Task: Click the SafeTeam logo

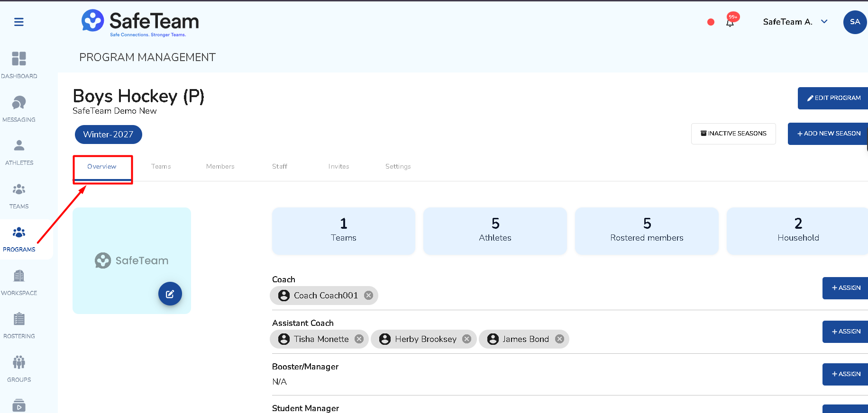Action: [x=140, y=23]
